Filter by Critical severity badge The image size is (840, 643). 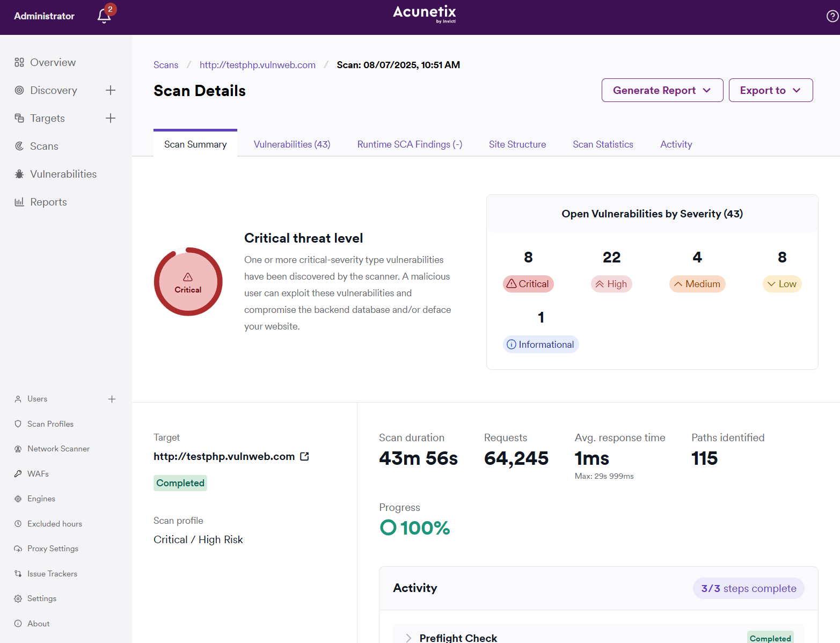[x=528, y=284]
